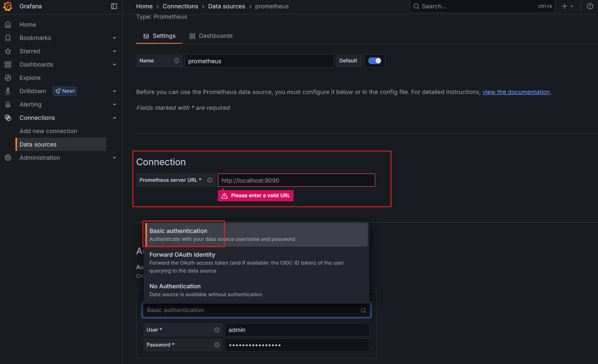Click the plus new item icon
598x364 pixels.
(565, 6)
